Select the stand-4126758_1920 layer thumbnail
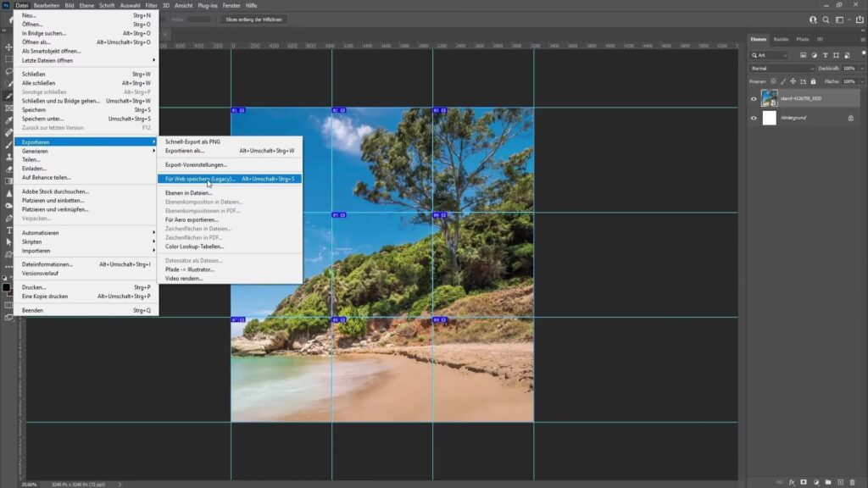Screen dimensions: 868x488 [x=769, y=98]
